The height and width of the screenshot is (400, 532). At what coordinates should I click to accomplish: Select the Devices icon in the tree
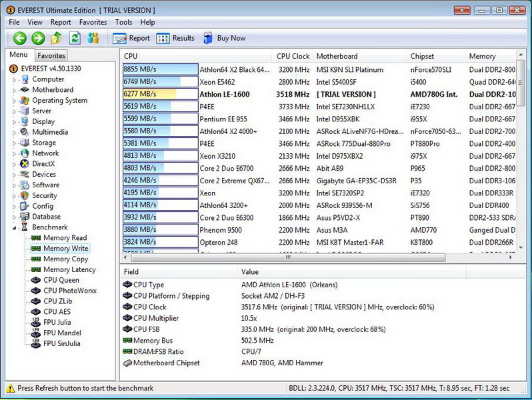click(x=25, y=175)
